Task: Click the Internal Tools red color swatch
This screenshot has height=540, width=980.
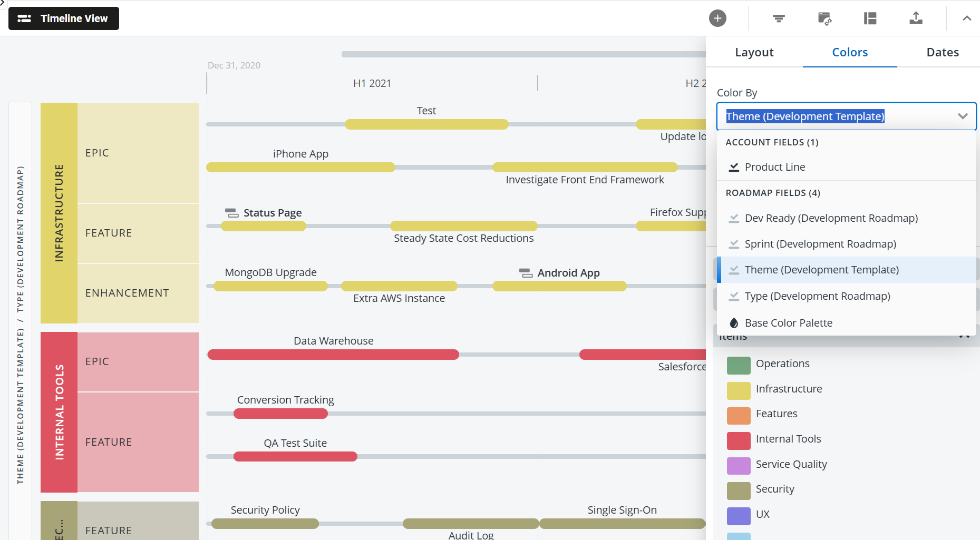Action: 738,440
